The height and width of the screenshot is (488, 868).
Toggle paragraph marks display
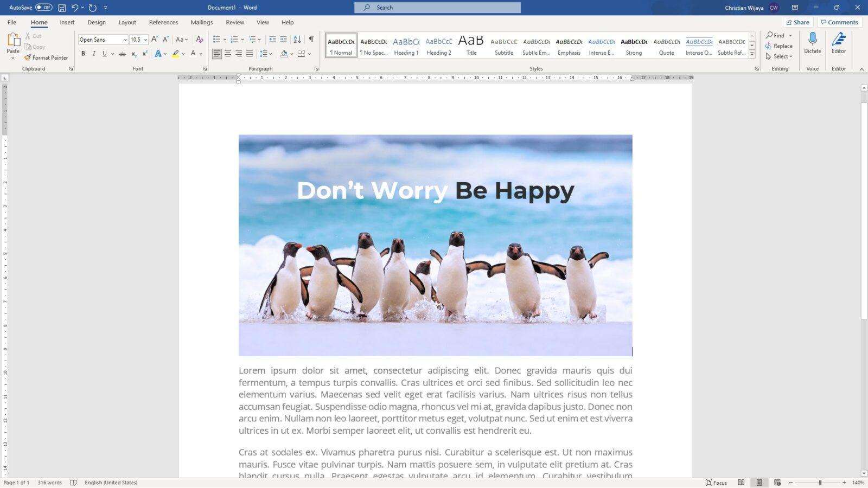click(311, 39)
